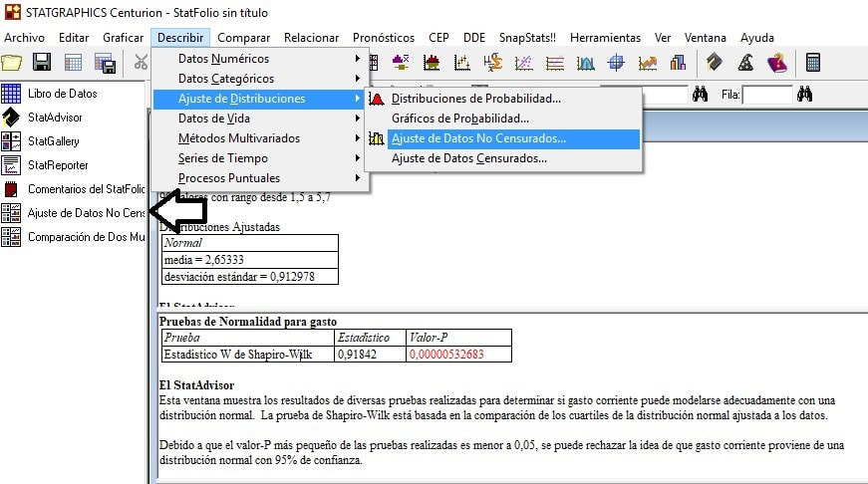Click the orange trend arrow toolbar icon
Screen dimensions: 868x484
[647, 63]
